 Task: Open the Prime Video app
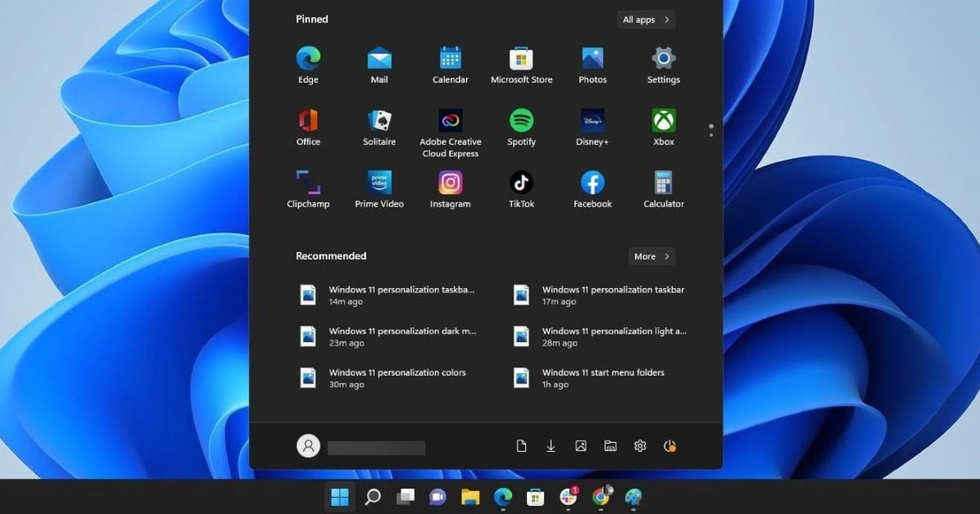coord(379,188)
